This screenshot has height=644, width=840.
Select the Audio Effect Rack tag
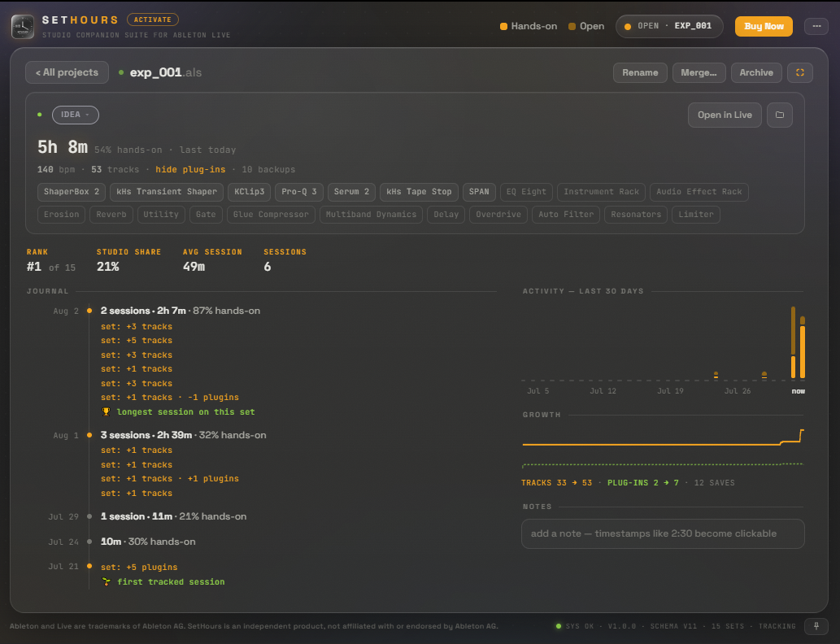click(699, 192)
